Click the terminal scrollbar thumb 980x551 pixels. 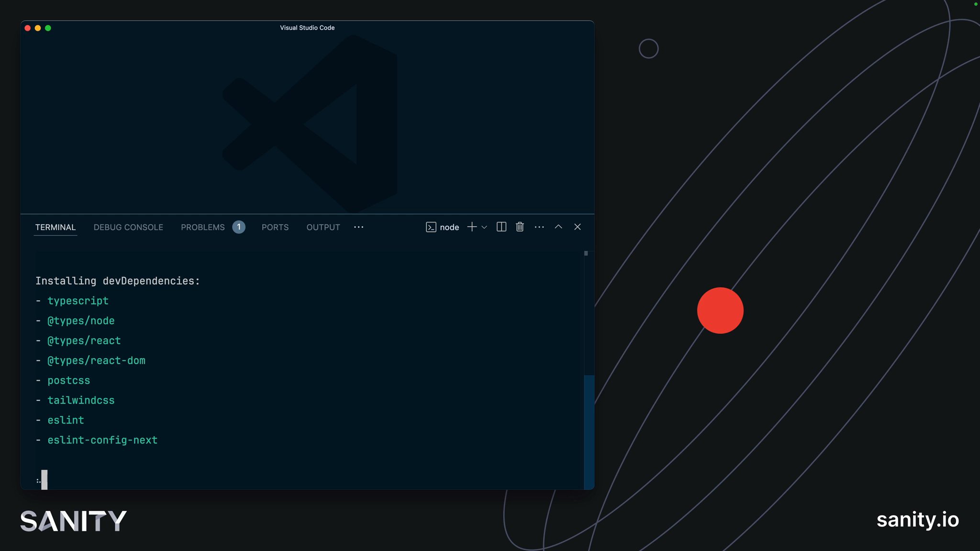(589, 432)
